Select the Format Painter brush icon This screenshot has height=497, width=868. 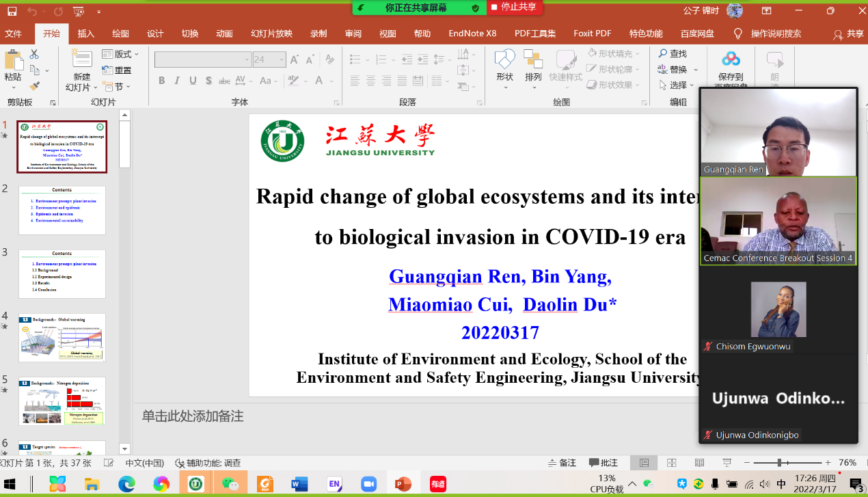[34, 86]
